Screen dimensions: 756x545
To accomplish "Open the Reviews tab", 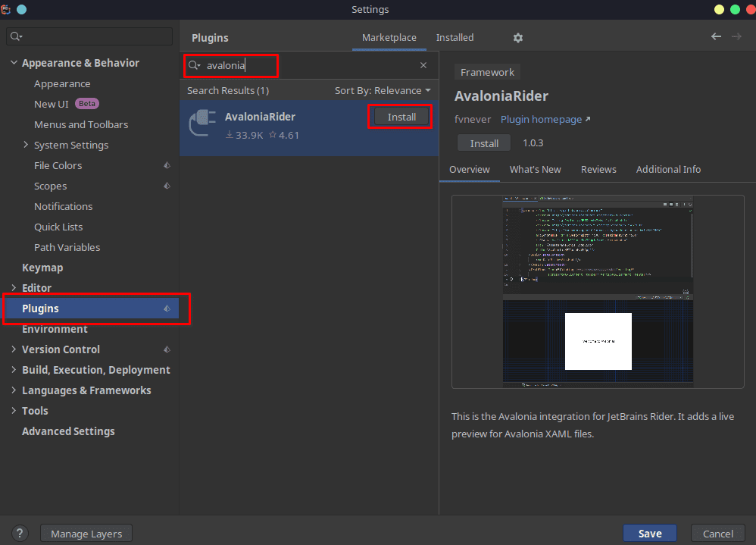I will pyautogui.click(x=598, y=169).
